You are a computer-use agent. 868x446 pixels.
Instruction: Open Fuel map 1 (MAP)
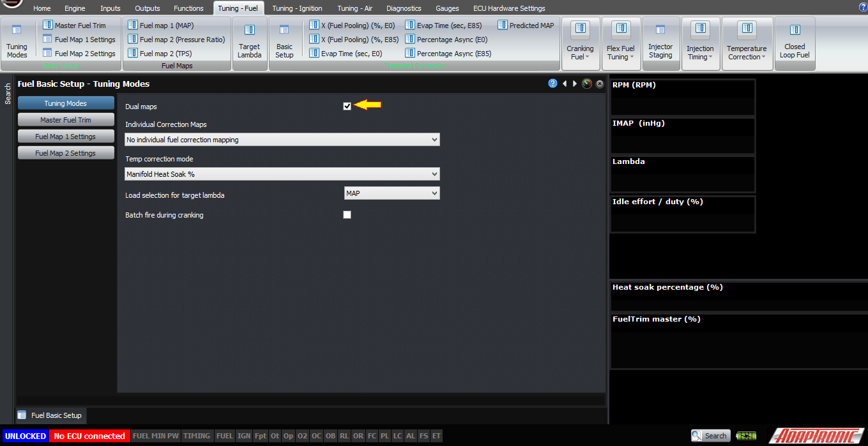click(160, 26)
